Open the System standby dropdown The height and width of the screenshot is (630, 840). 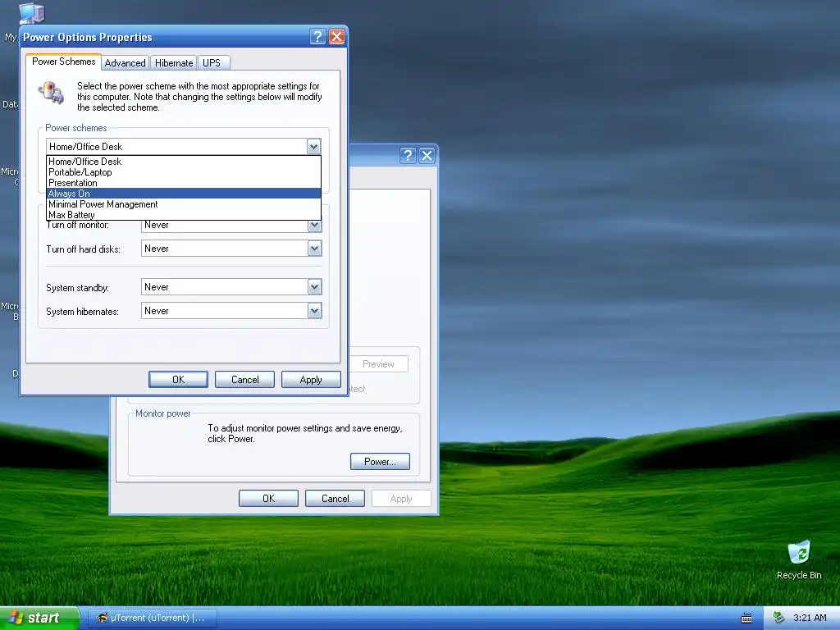(314, 287)
